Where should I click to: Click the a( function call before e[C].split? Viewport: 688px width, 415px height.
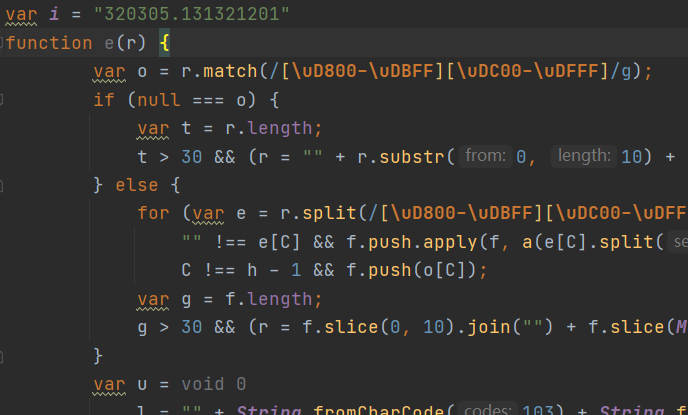[x=527, y=242]
